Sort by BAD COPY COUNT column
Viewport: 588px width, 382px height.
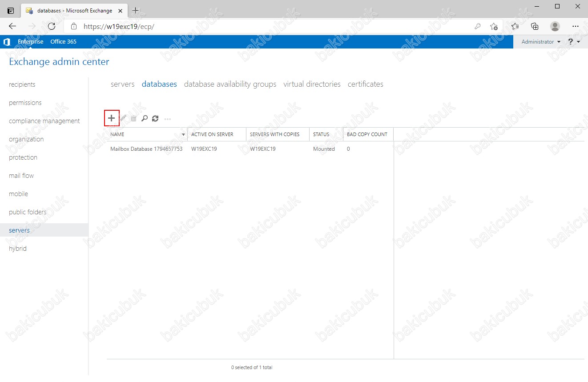pyautogui.click(x=368, y=134)
